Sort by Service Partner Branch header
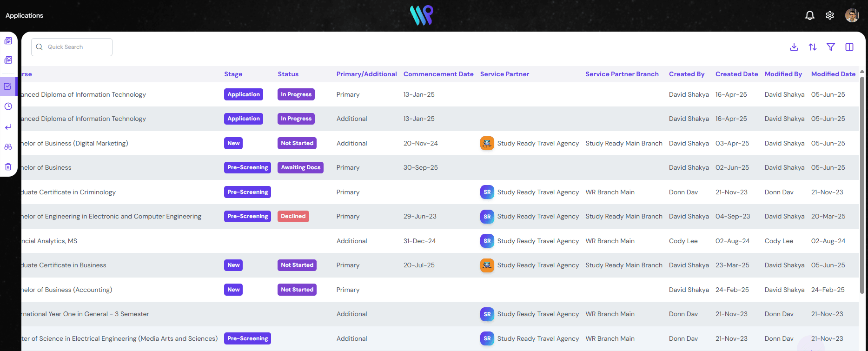The height and width of the screenshot is (351, 868). coord(622,74)
